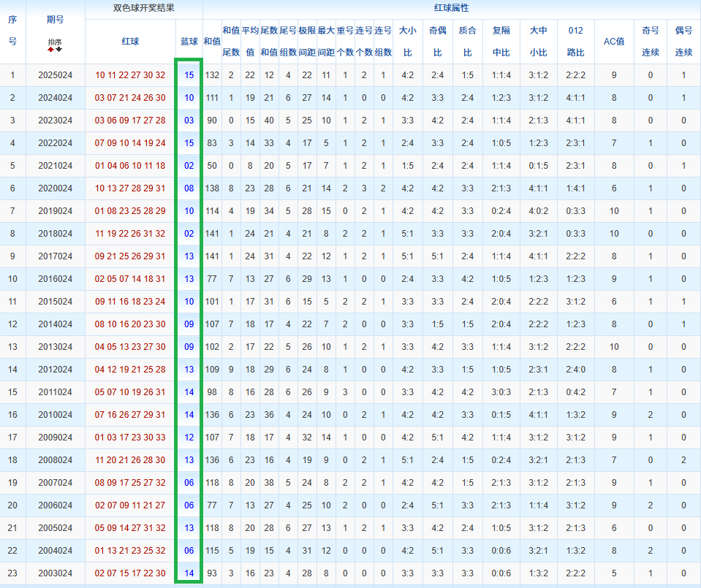The height and width of the screenshot is (588, 701).
Task: Click the 蓝球 column header
Action: click(189, 42)
